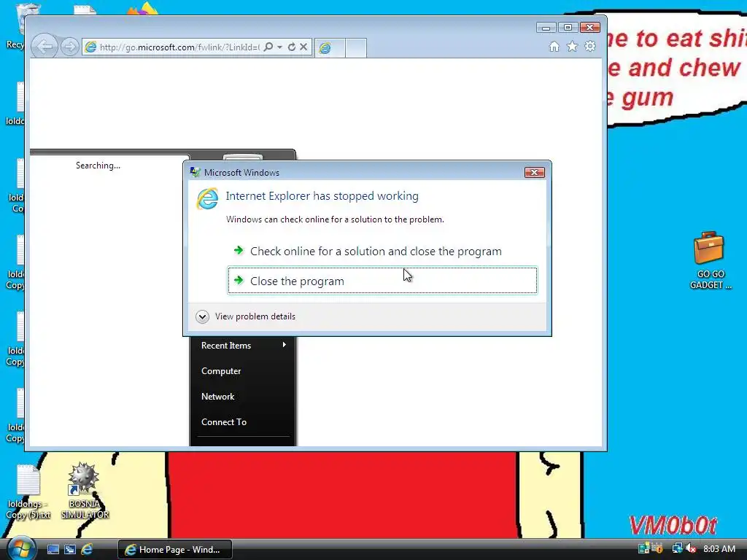Image resolution: width=747 pixels, height=560 pixels.
Task: Minimize the Internet Explorer window
Action: [x=546, y=28]
